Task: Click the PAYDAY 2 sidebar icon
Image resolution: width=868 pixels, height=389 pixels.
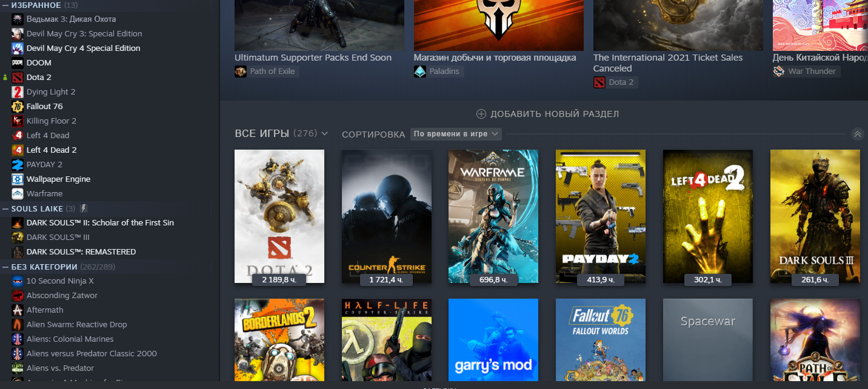Action: 17,164
